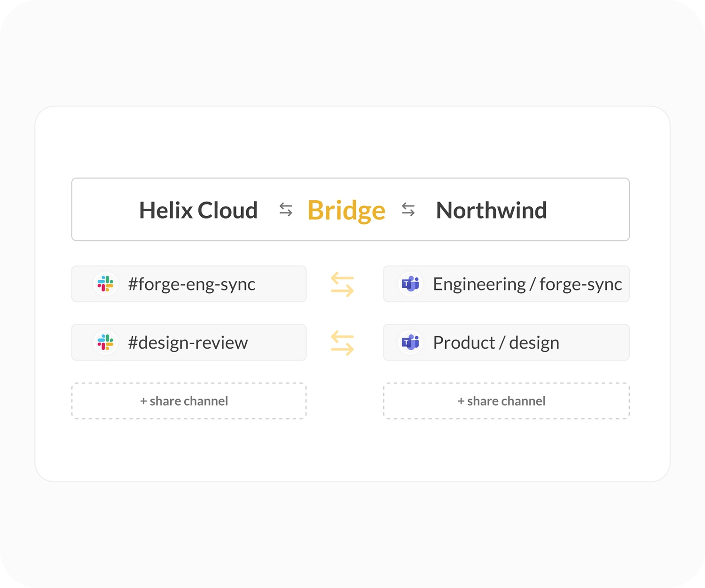Click the Slack icon beside #design-review
The height and width of the screenshot is (588, 705).
pyautogui.click(x=106, y=342)
